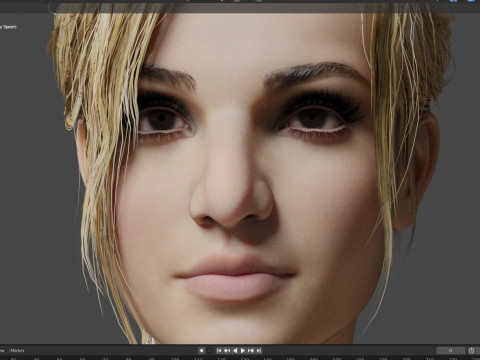Open the Marker menu in the timeline

(17, 350)
